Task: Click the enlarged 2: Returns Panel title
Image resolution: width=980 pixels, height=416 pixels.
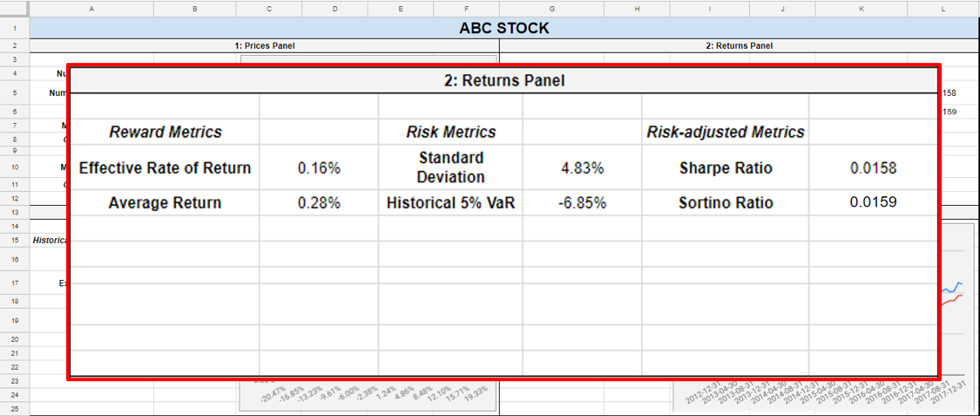Action: click(x=504, y=81)
